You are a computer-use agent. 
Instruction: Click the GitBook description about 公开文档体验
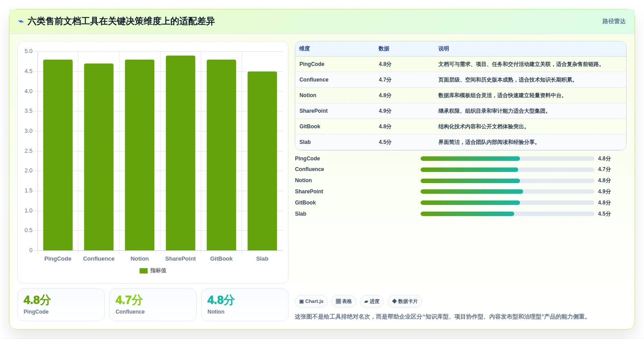[483, 127]
